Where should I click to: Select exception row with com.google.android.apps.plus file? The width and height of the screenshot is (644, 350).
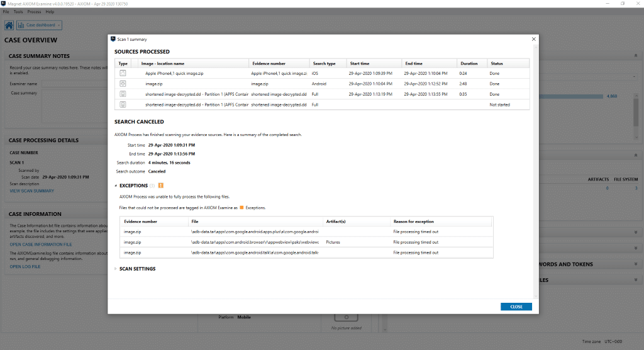[x=306, y=232]
